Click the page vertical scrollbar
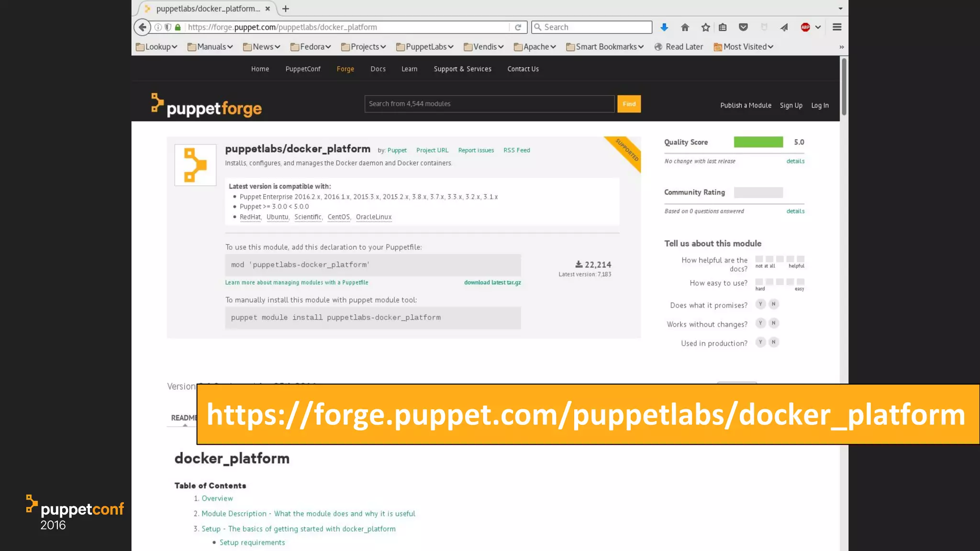The width and height of the screenshot is (980, 551). [844, 87]
